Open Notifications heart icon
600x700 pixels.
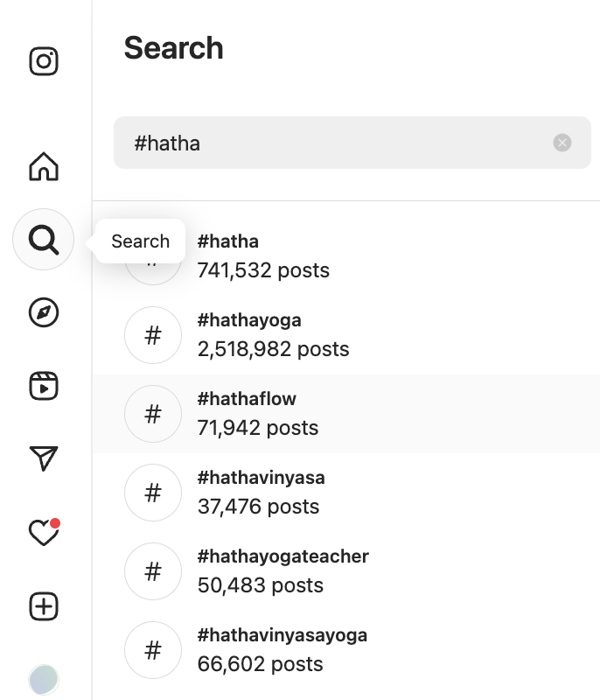(x=44, y=532)
